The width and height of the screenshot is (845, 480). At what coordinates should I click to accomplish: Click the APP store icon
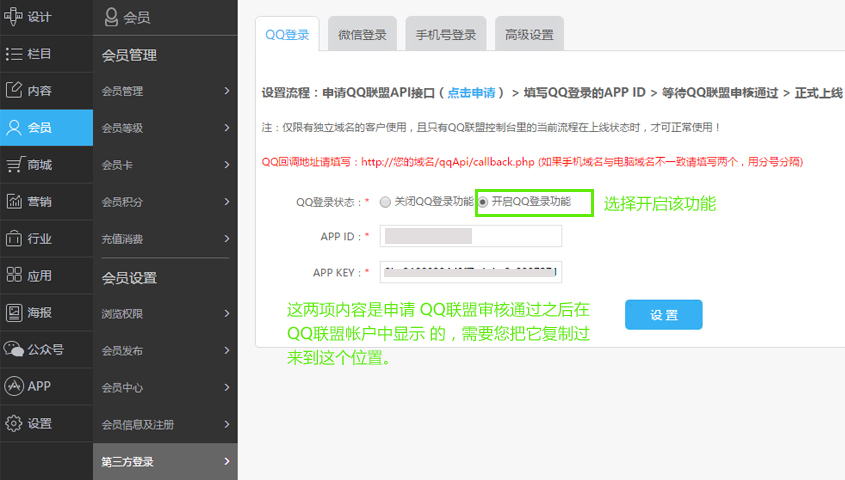click(x=14, y=386)
